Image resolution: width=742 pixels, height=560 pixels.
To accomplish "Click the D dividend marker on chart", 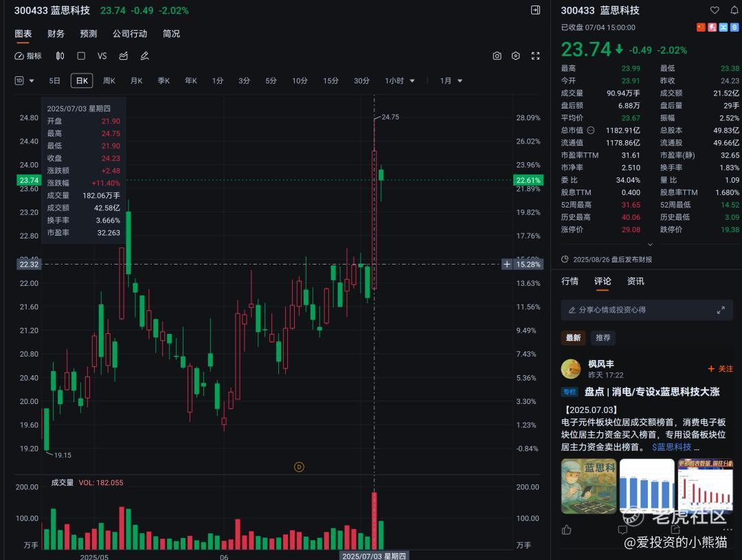I will [x=299, y=467].
